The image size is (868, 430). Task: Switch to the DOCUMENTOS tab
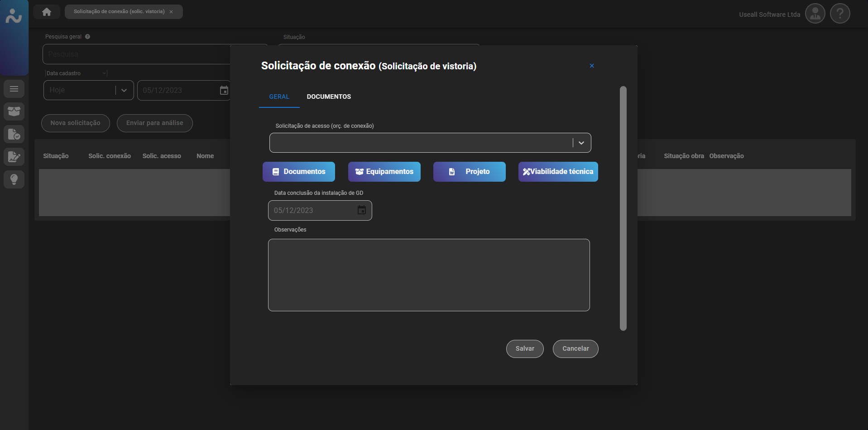click(329, 97)
